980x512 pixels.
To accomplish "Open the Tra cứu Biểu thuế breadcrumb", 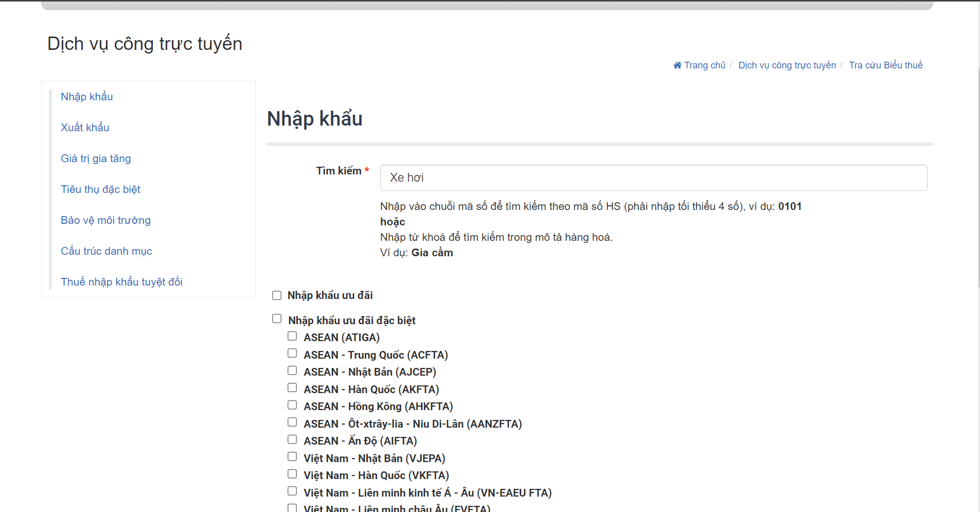I will click(886, 65).
